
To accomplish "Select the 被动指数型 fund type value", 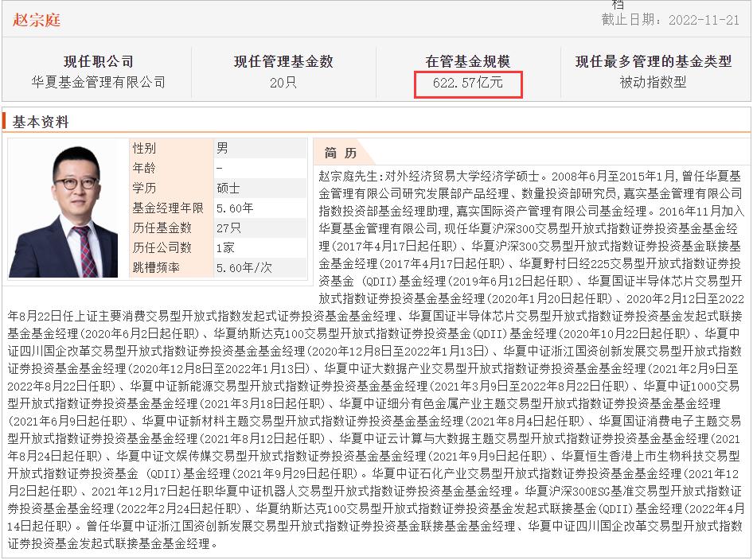I will coord(653,82).
